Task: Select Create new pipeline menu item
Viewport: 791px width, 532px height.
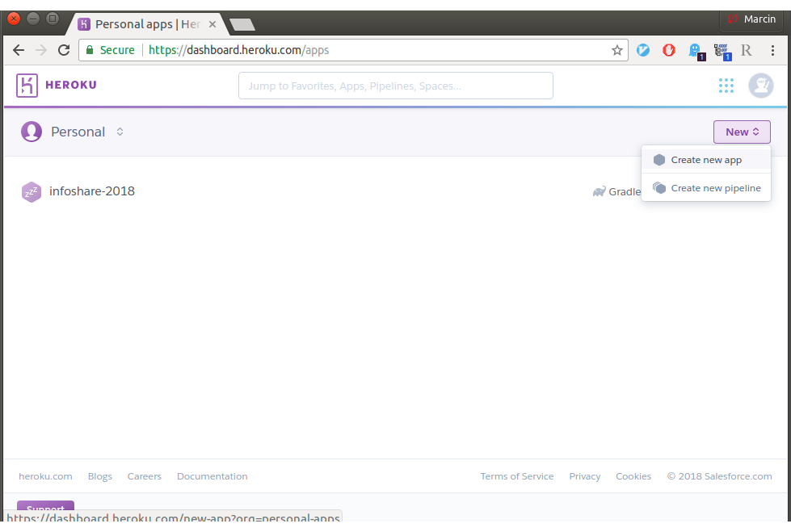Action: coord(705,188)
